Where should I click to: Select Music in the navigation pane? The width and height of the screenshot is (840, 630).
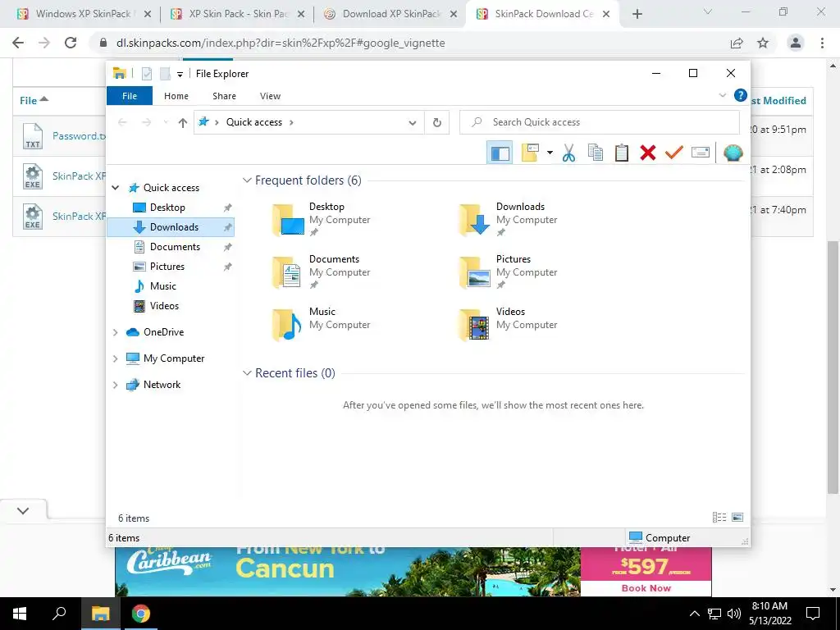point(163,286)
